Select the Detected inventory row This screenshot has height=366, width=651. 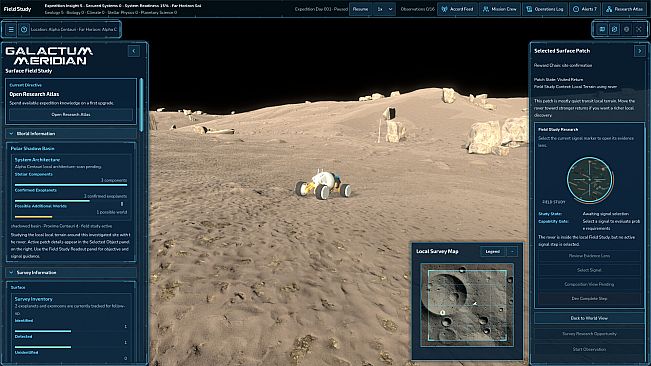click(71, 342)
